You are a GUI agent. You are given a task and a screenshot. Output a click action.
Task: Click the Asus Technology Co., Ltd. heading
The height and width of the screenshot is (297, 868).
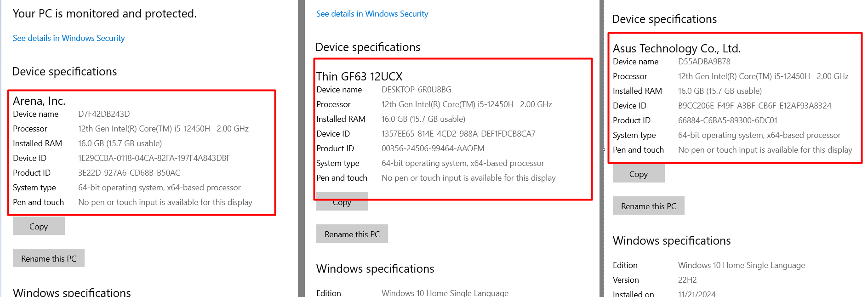pyautogui.click(x=676, y=48)
